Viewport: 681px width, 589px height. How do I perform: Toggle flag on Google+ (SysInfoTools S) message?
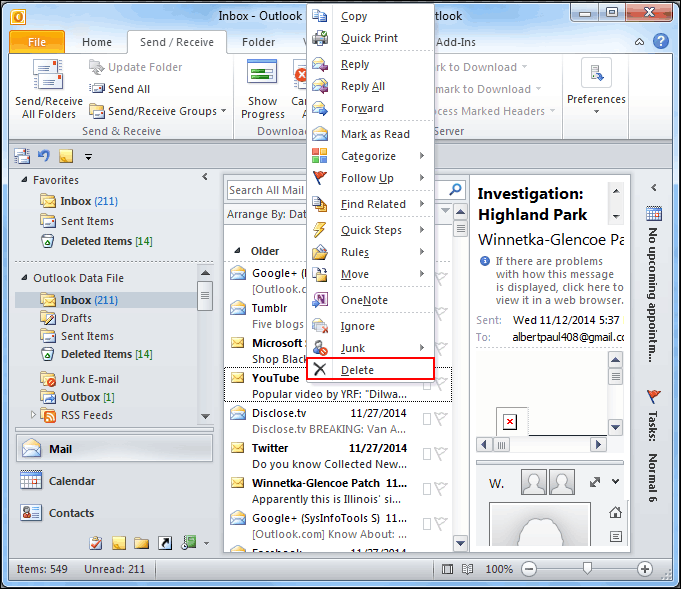click(441, 524)
